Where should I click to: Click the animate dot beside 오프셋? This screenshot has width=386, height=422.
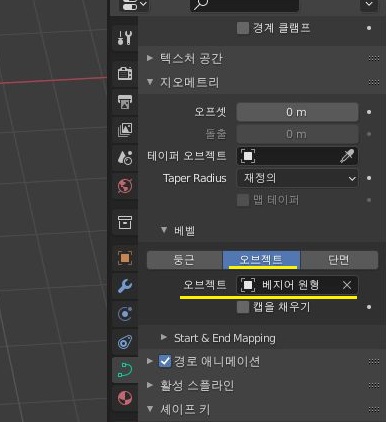coord(369,112)
